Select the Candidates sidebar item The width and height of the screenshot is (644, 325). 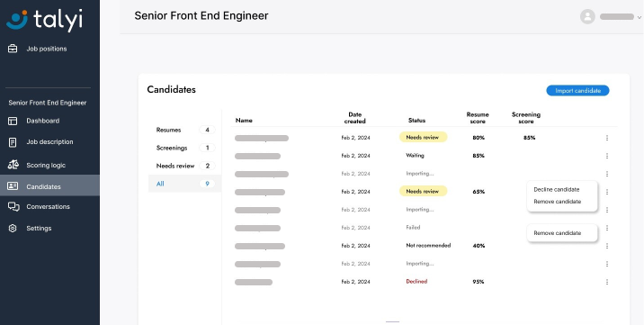tap(49, 185)
